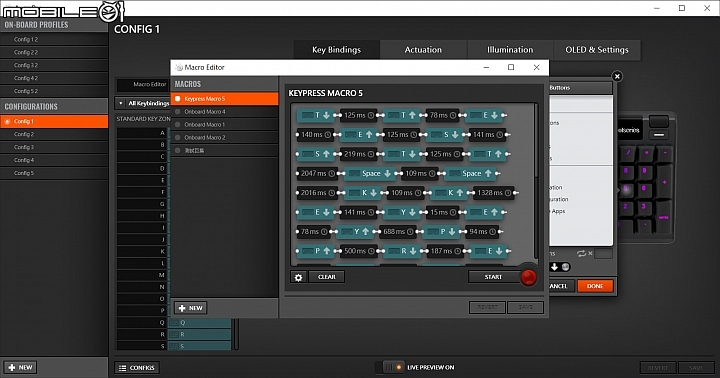
Task: Maximize the Macro Editor window
Action: coord(511,68)
